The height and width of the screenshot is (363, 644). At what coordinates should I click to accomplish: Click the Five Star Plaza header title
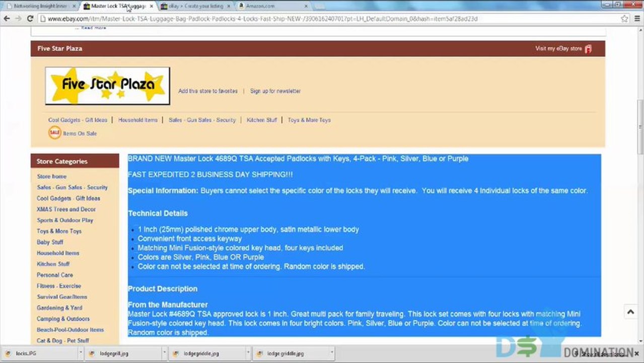[x=60, y=49]
